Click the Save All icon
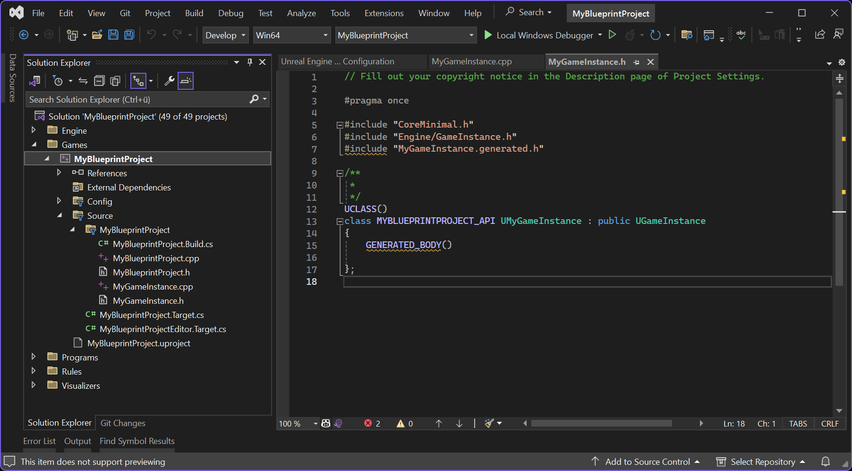The width and height of the screenshot is (852, 471). click(129, 35)
